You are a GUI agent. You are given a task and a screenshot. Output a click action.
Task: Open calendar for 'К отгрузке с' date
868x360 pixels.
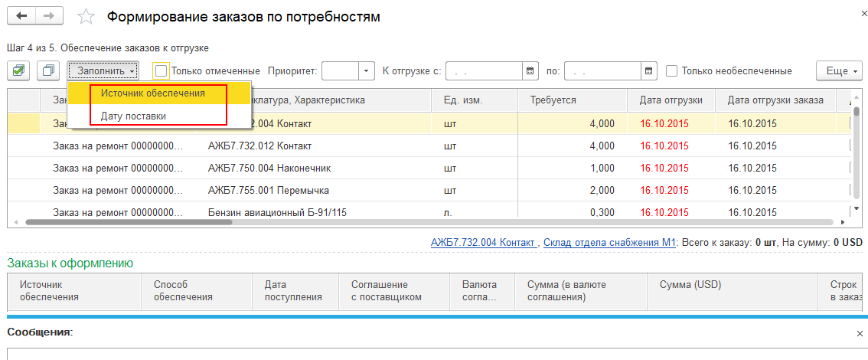(x=531, y=71)
